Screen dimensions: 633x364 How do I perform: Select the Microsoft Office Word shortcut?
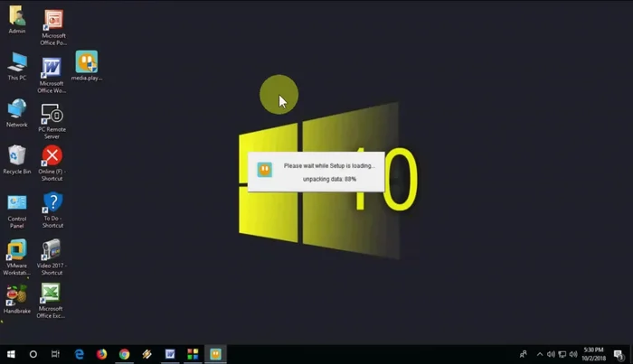(52, 75)
